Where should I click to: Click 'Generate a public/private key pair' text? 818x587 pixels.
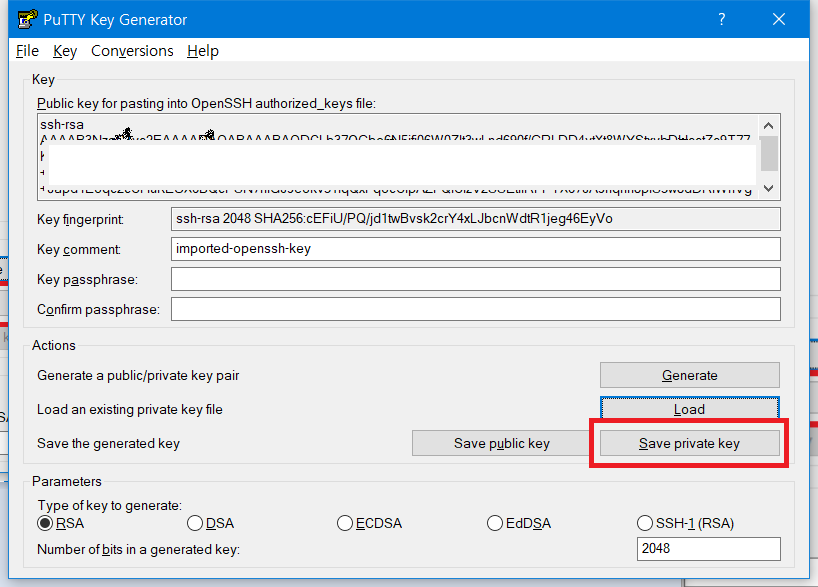click(138, 376)
